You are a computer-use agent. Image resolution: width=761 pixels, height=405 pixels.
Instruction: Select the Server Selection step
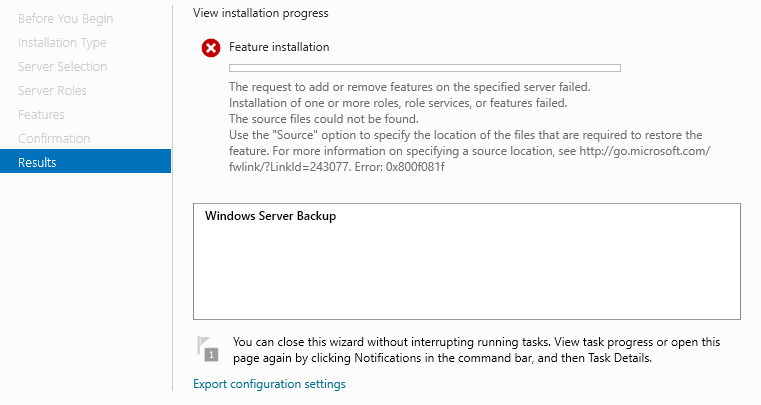[63, 67]
